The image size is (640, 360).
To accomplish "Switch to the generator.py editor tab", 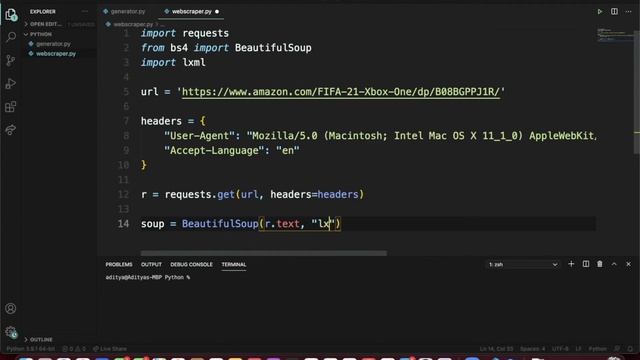I will click(x=124, y=11).
